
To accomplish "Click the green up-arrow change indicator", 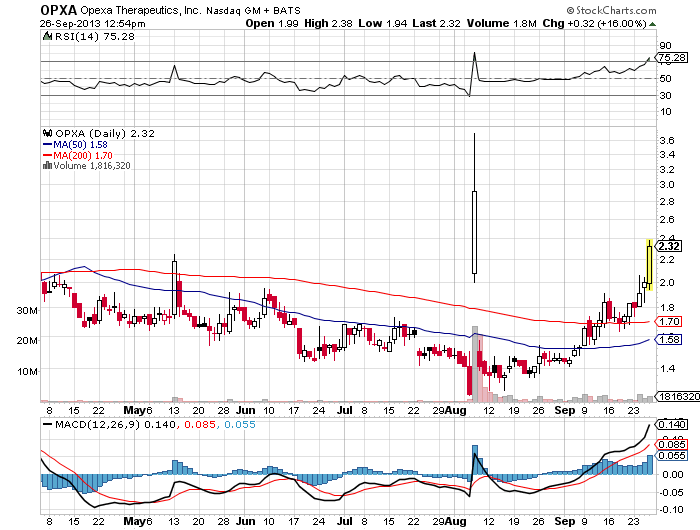I will pos(652,24).
